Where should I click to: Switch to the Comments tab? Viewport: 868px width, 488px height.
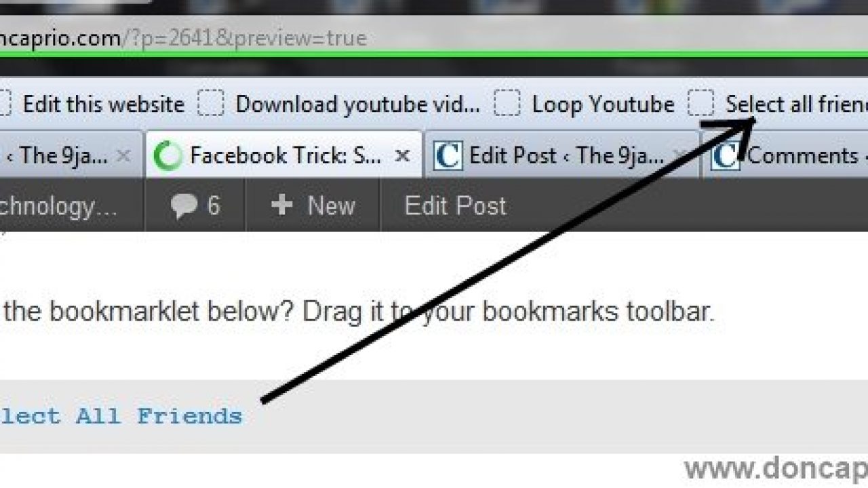point(787,156)
